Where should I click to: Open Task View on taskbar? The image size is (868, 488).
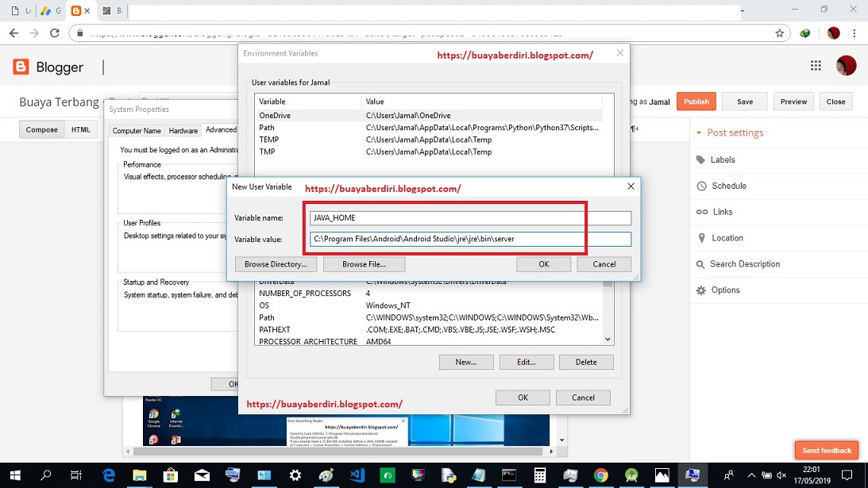pyautogui.click(x=76, y=475)
